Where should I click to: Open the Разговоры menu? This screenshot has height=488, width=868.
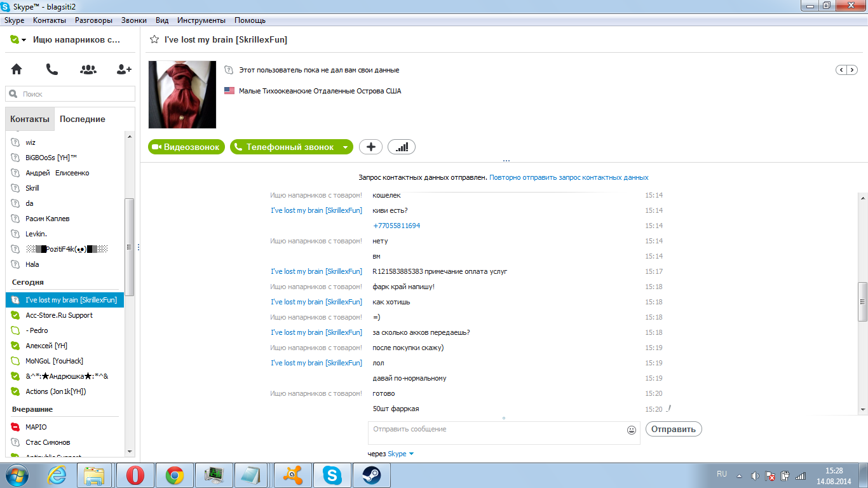point(93,20)
